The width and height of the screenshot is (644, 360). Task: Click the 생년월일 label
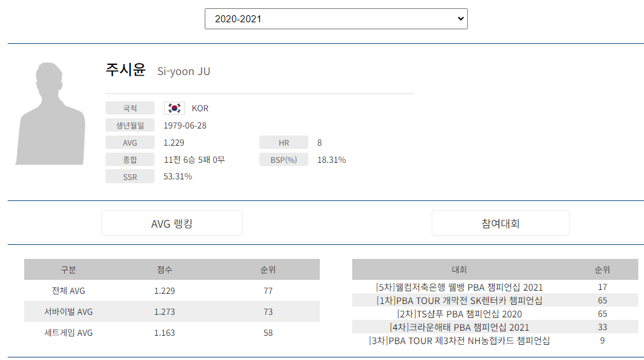[130, 125]
